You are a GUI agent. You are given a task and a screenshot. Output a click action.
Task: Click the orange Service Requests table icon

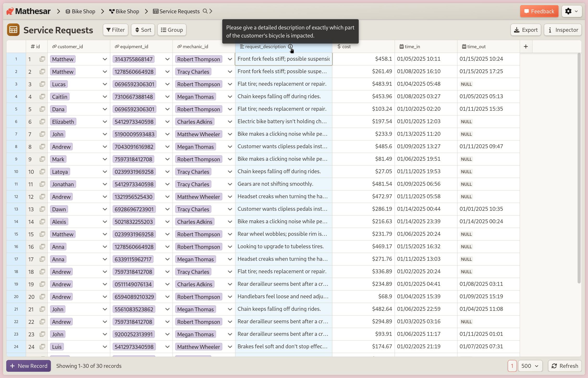pos(13,30)
